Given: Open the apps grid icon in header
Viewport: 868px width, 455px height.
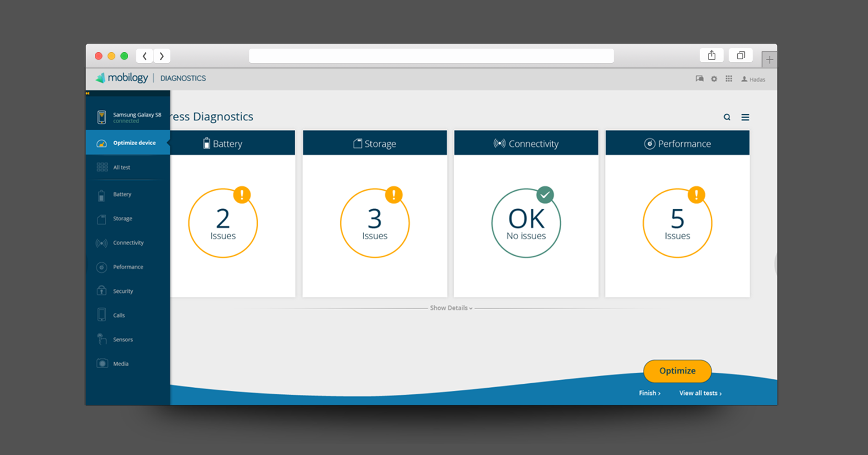Looking at the screenshot, I should [x=729, y=79].
